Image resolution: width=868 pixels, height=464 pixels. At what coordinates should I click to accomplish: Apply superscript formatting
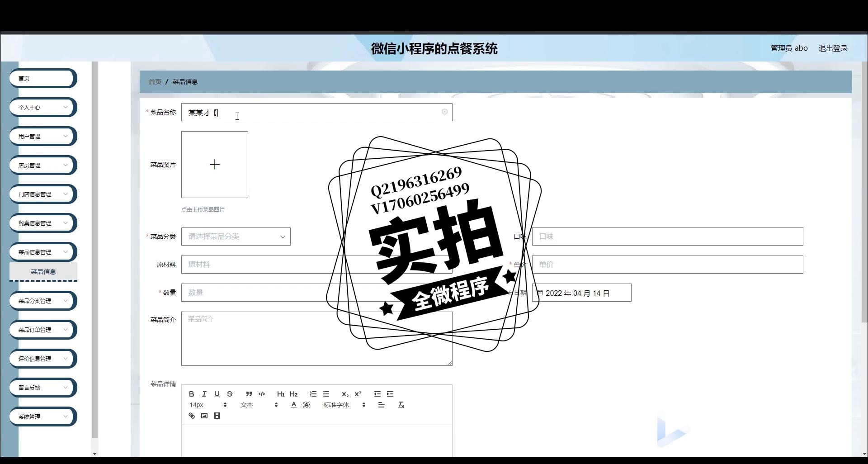(358, 394)
